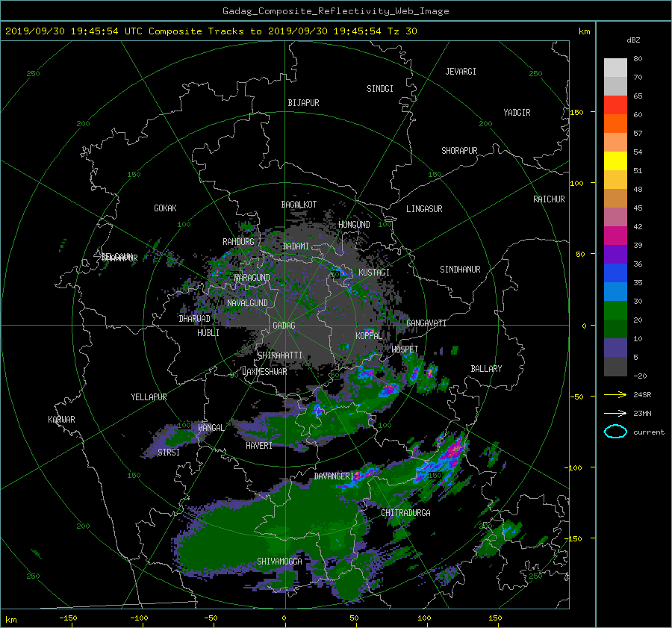Click the SIRSI city label
This screenshot has height=628, width=672.
(x=169, y=453)
